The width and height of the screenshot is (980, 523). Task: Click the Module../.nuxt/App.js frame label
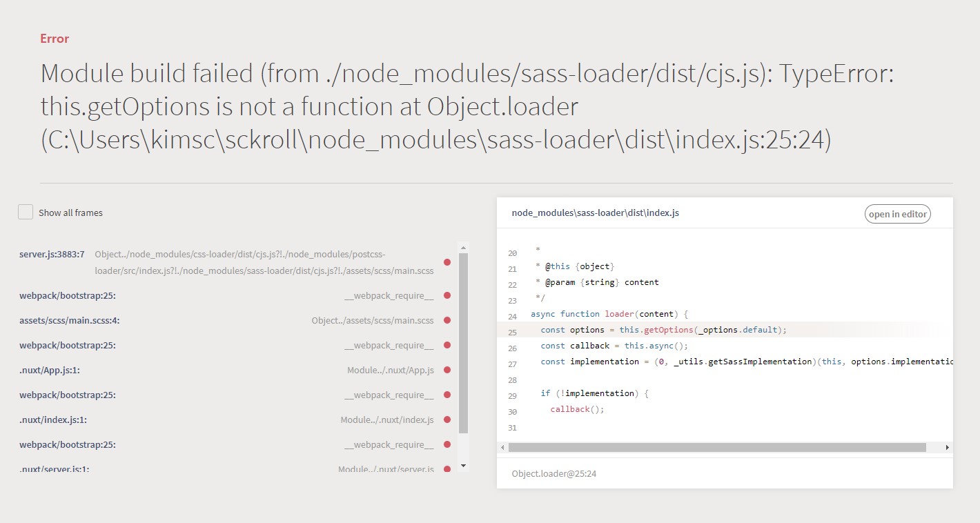pyautogui.click(x=391, y=370)
